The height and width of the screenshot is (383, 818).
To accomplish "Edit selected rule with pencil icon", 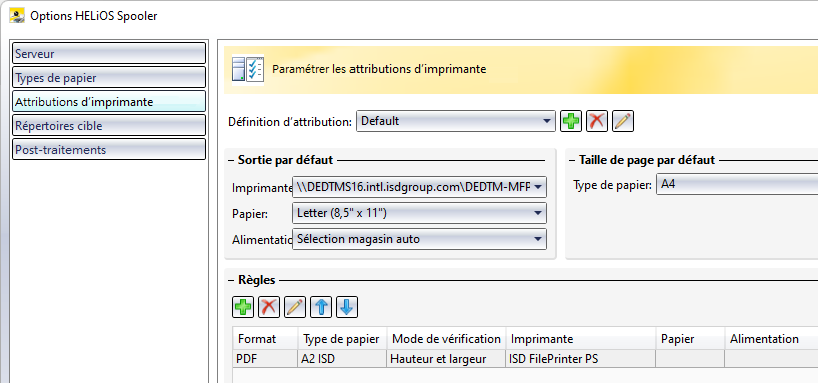I will pos(295,307).
